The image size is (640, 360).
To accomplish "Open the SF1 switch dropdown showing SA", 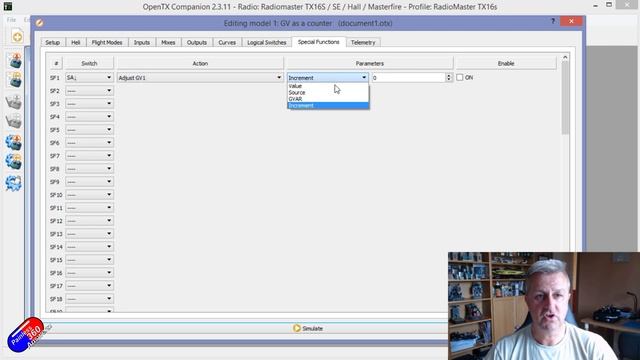I will click(89, 78).
